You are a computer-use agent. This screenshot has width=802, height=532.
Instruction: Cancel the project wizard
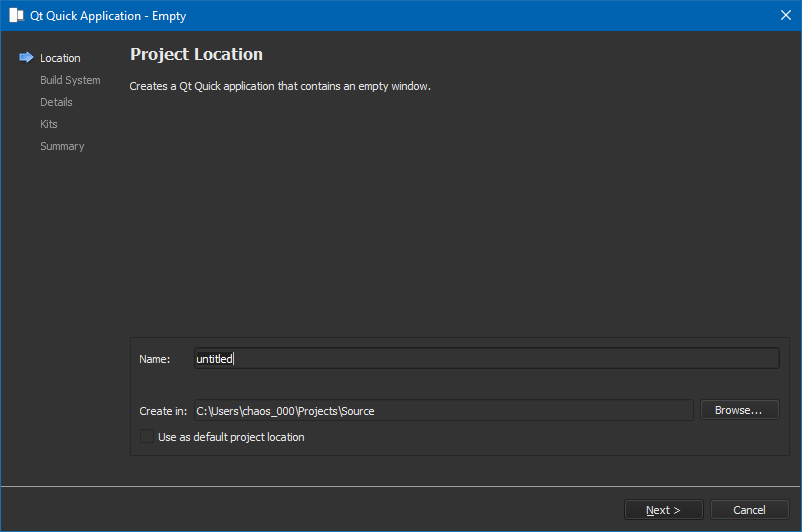click(749, 509)
